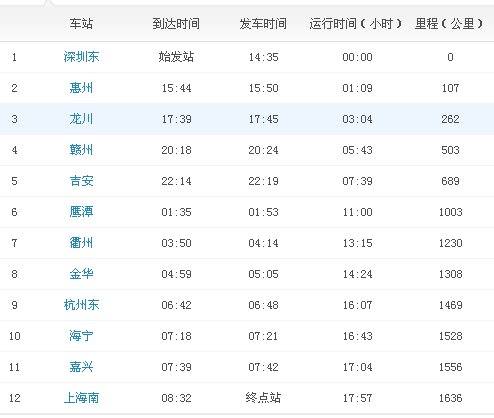Open the 赣州 station link

click(81, 150)
